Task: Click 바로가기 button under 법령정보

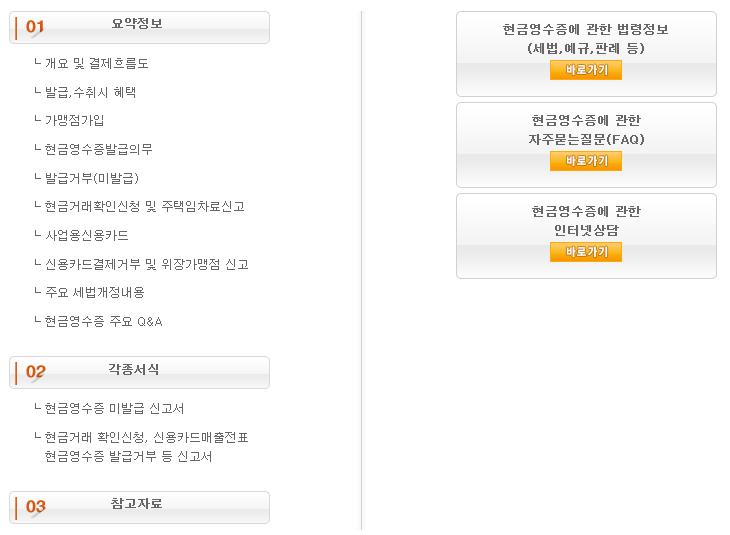Action: pos(586,70)
